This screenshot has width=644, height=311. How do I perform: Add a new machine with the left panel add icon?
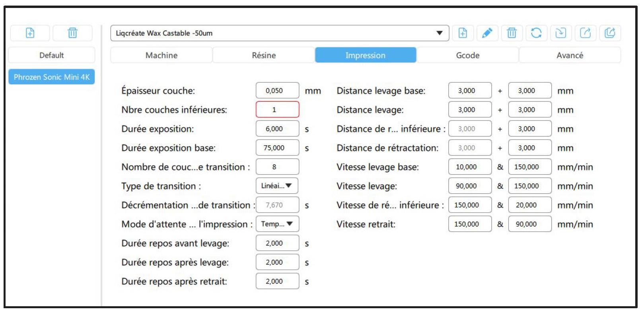(x=30, y=33)
